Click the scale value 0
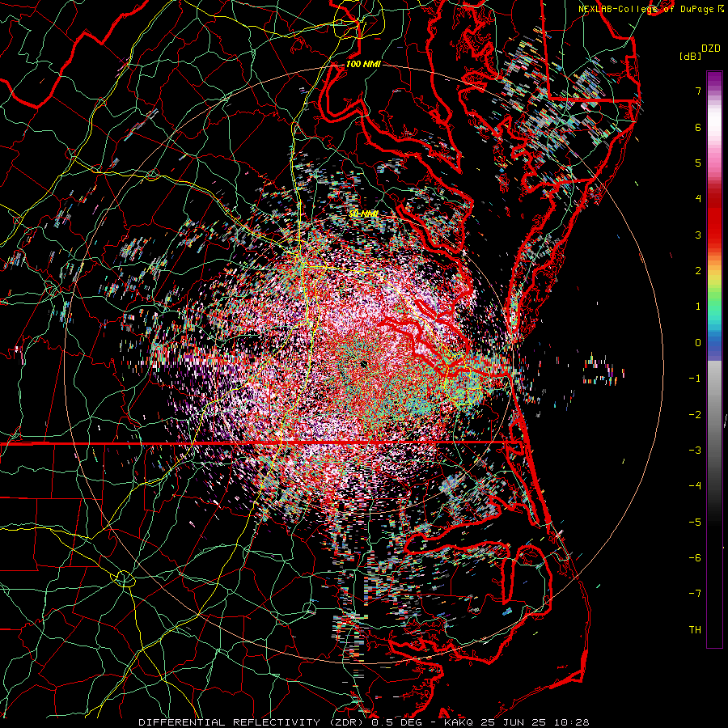 click(698, 343)
